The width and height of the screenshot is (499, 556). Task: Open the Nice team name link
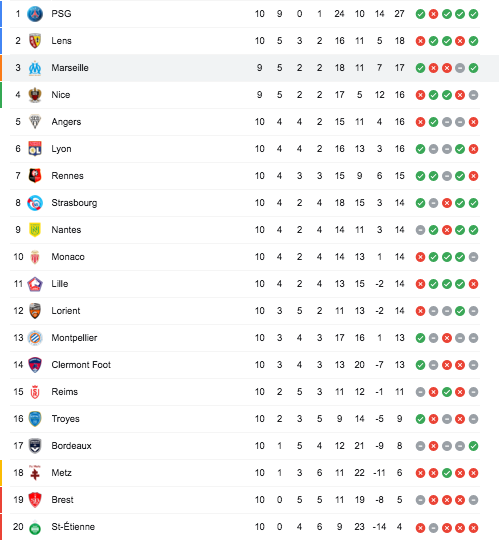(x=61, y=95)
